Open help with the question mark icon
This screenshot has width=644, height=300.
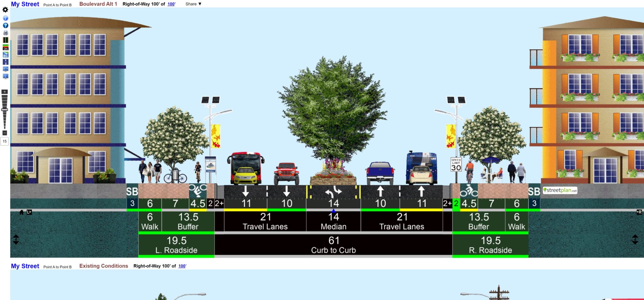pos(5,25)
